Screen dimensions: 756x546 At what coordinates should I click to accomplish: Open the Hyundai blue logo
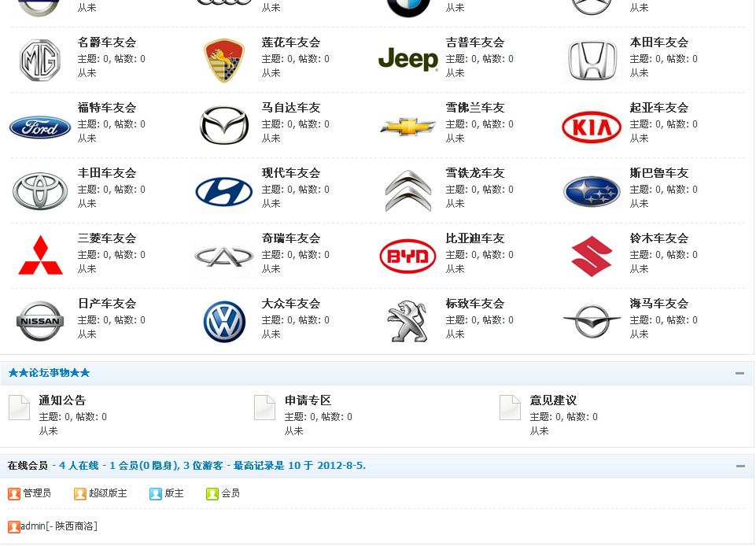[x=224, y=191]
